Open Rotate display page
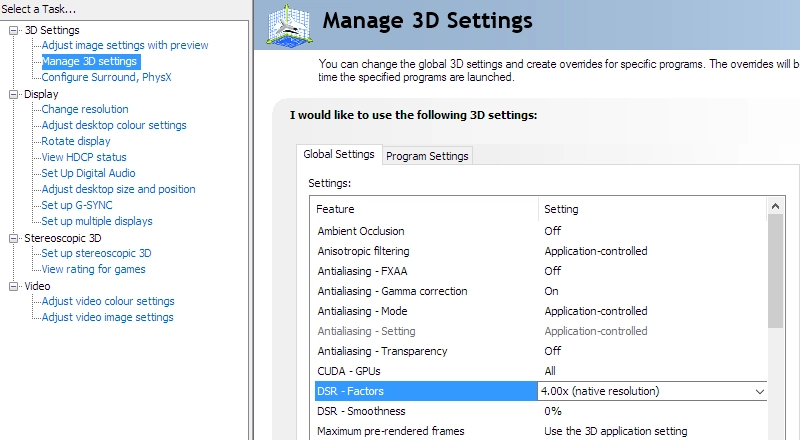 click(76, 141)
